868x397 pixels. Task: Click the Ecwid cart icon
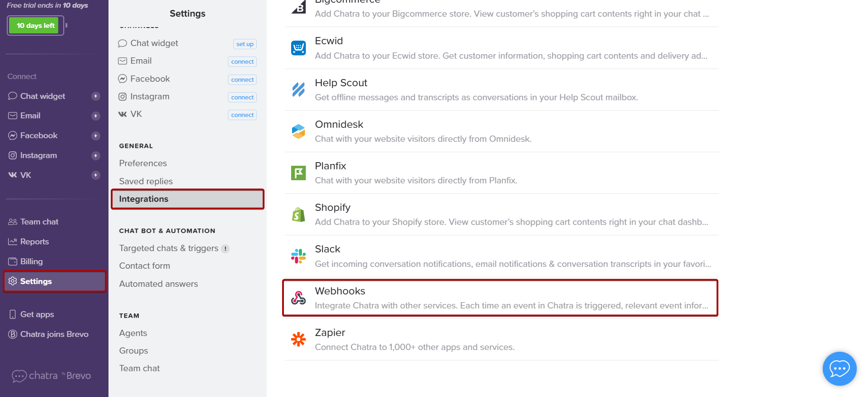[x=298, y=48]
